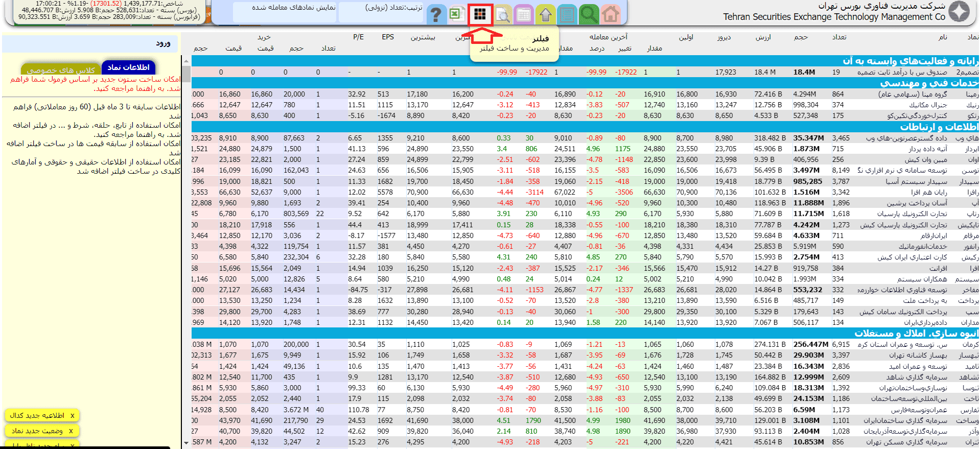Click the scrollbar up arrow

click(x=186, y=61)
